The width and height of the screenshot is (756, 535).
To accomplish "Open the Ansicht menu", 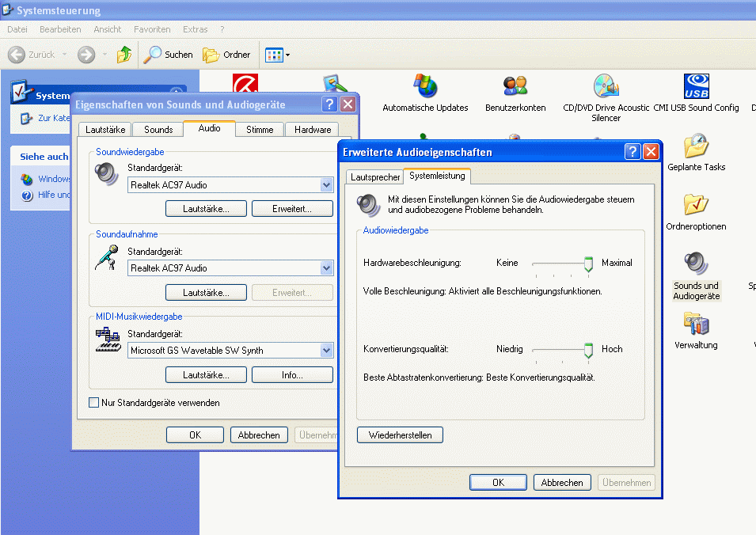I will pos(108,29).
